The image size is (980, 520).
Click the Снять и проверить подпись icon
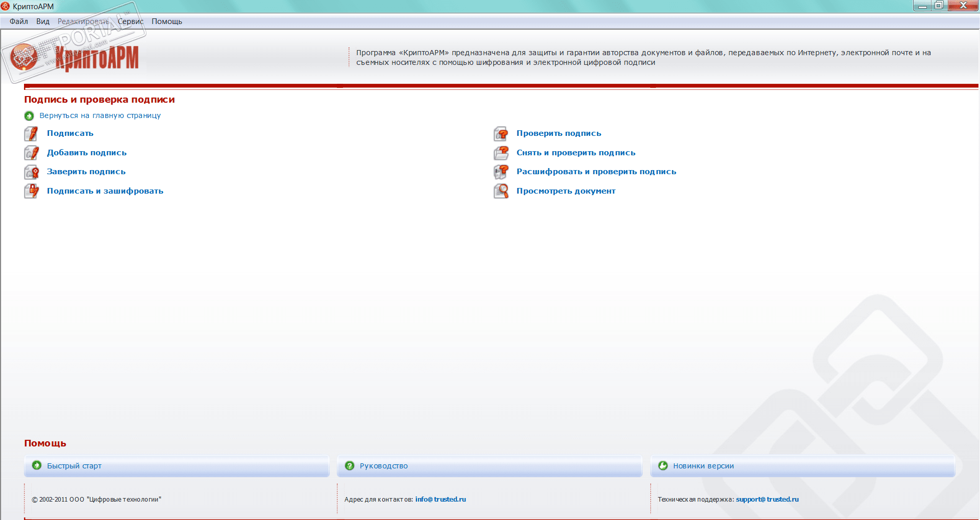[x=501, y=153]
